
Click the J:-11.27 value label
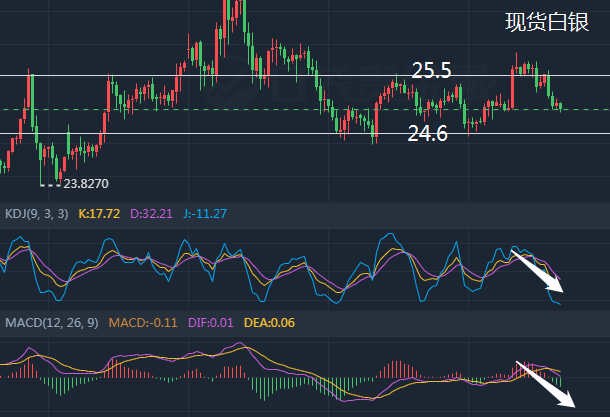point(205,214)
